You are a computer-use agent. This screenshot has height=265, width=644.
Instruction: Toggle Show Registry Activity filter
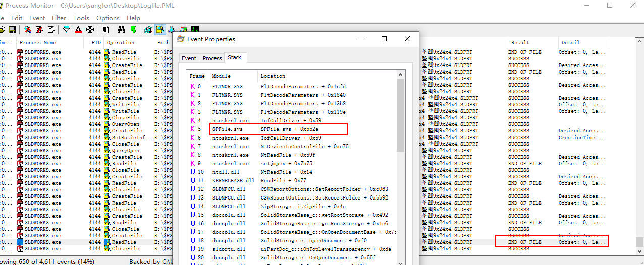click(148, 30)
